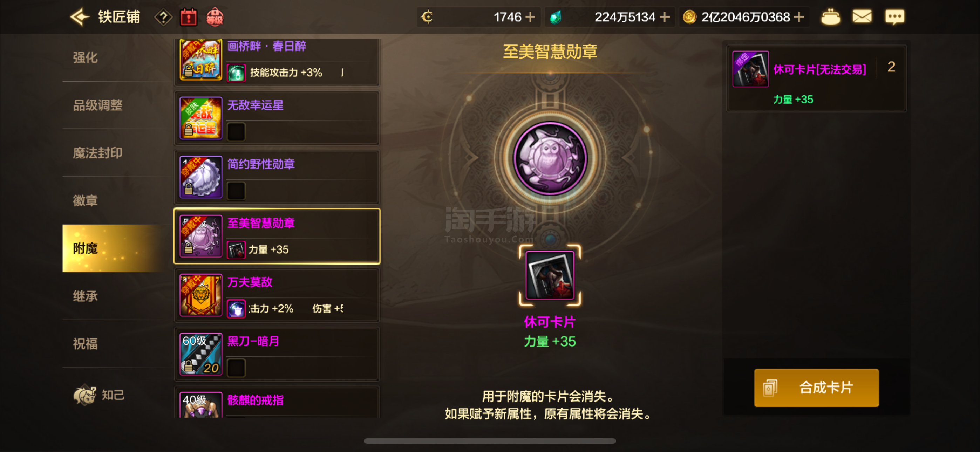Tap the coin purse icon in the top bar
Viewport: 980px width, 452px height.
tap(830, 17)
